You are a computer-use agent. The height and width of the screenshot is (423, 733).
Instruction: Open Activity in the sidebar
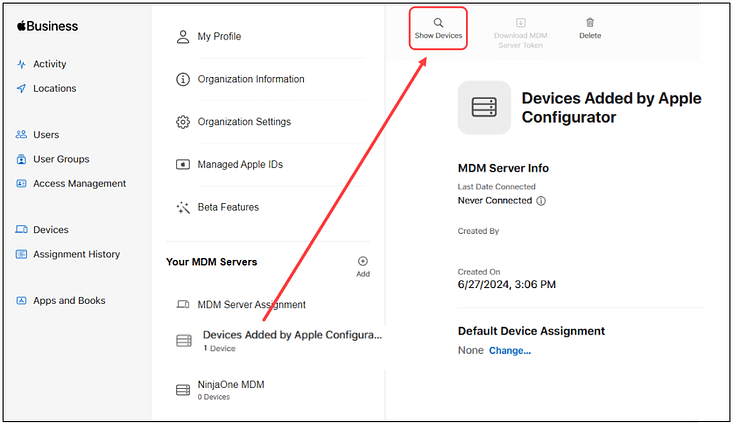coord(49,64)
